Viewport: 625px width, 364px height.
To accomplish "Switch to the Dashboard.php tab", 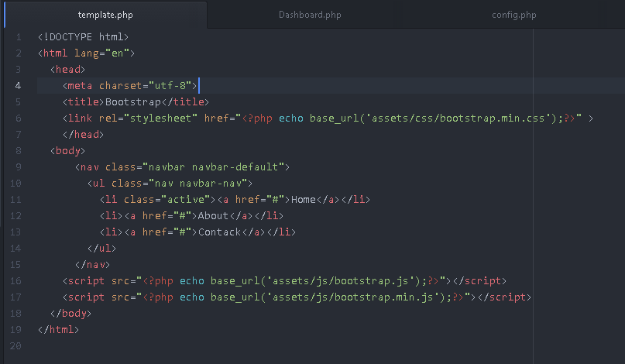I will 310,15.
